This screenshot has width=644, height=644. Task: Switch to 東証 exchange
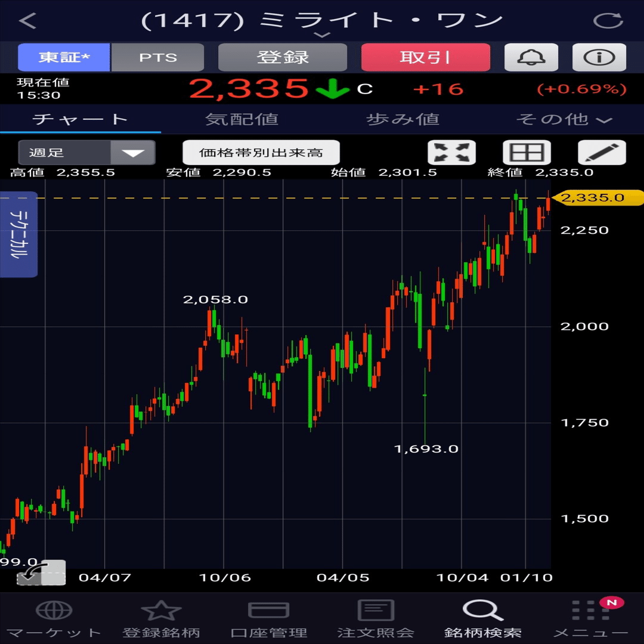pos(64,57)
